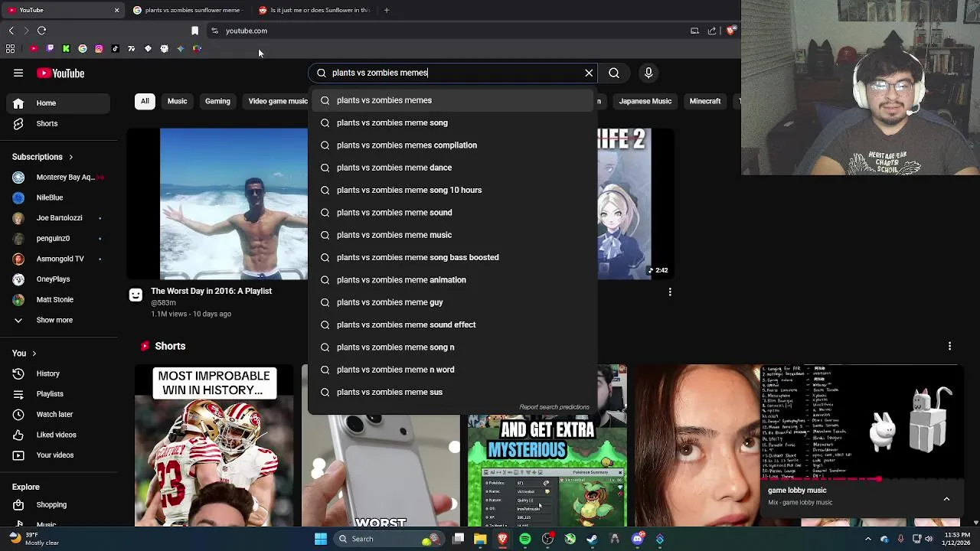The height and width of the screenshot is (551, 980).
Task: Open the Twitch bookmark
Action: [50, 48]
